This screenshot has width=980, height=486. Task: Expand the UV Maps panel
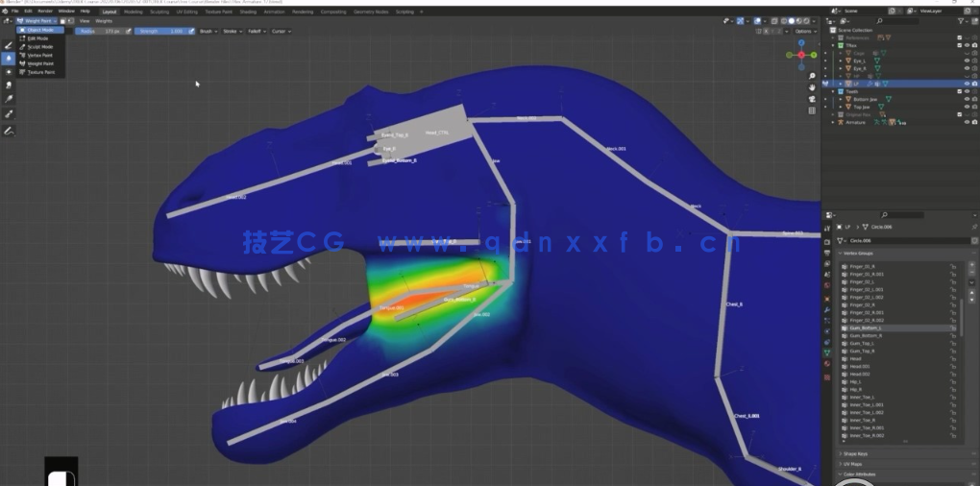(852, 464)
